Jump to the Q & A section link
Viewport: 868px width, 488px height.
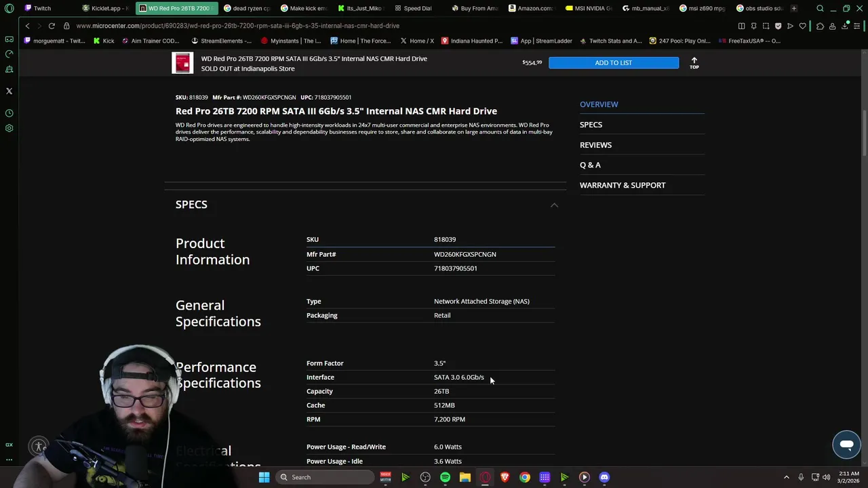(x=590, y=165)
